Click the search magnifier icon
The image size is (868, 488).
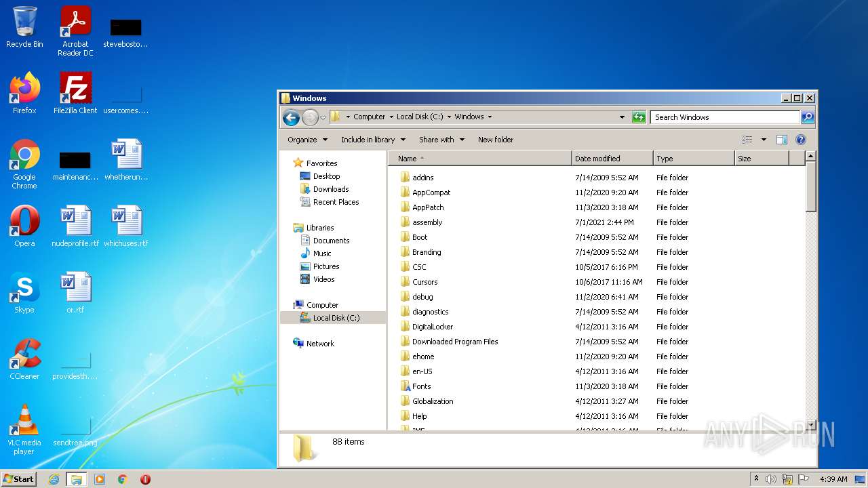tap(807, 117)
